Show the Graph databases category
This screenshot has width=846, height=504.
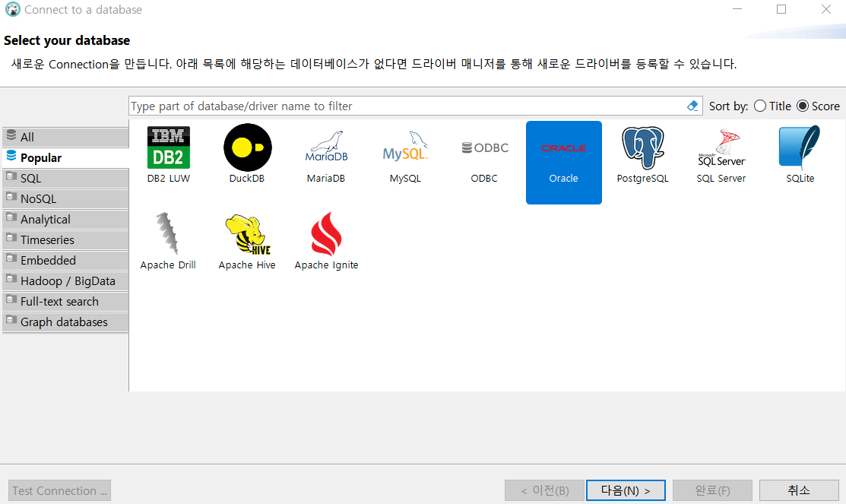pos(65,322)
